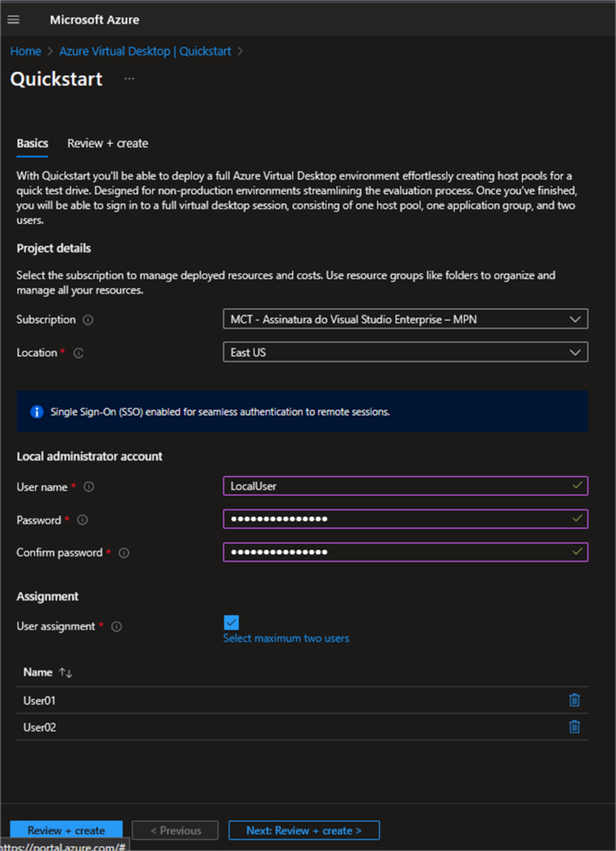Switch to the Review + create tab
The height and width of the screenshot is (851, 616).
pyautogui.click(x=107, y=143)
